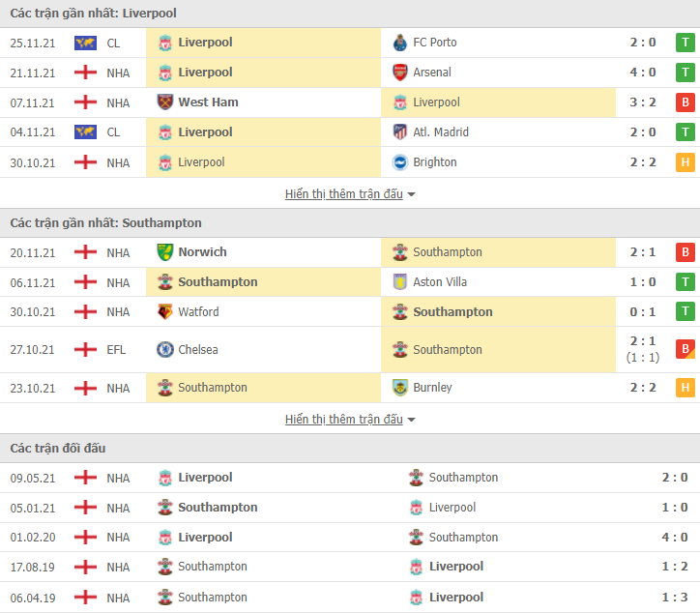
Task: Click the Champions League flag icon on 25.11.21
Action: coord(85,43)
